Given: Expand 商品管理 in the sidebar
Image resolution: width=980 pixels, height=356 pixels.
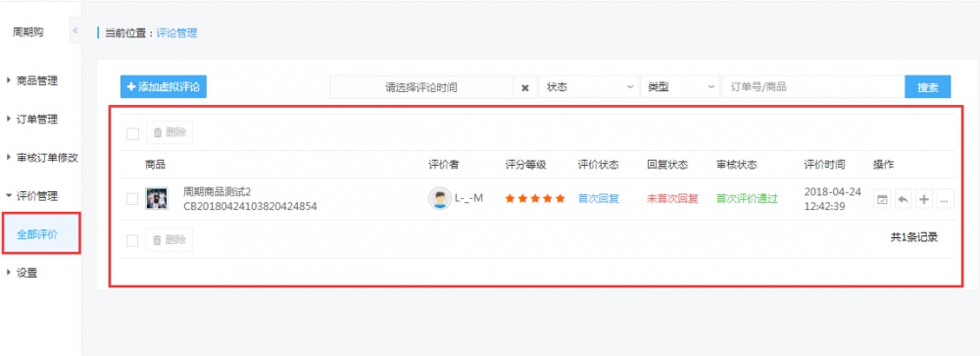Looking at the screenshot, I should [37, 80].
